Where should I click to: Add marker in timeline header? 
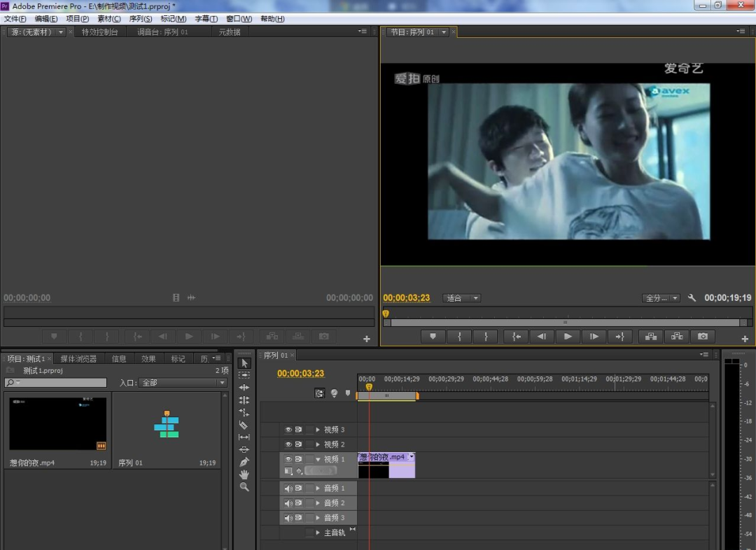(348, 393)
